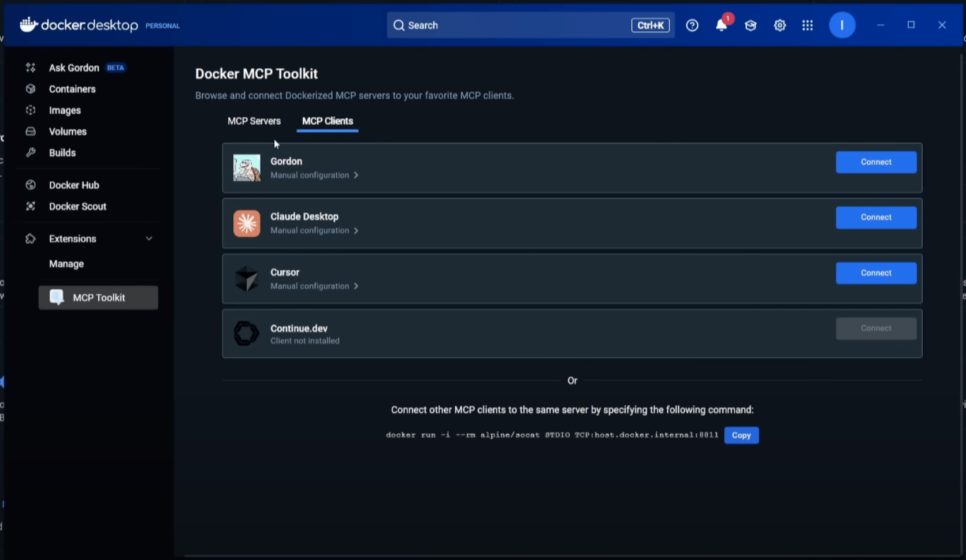Click the Gordon client avatar image

(x=247, y=168)
